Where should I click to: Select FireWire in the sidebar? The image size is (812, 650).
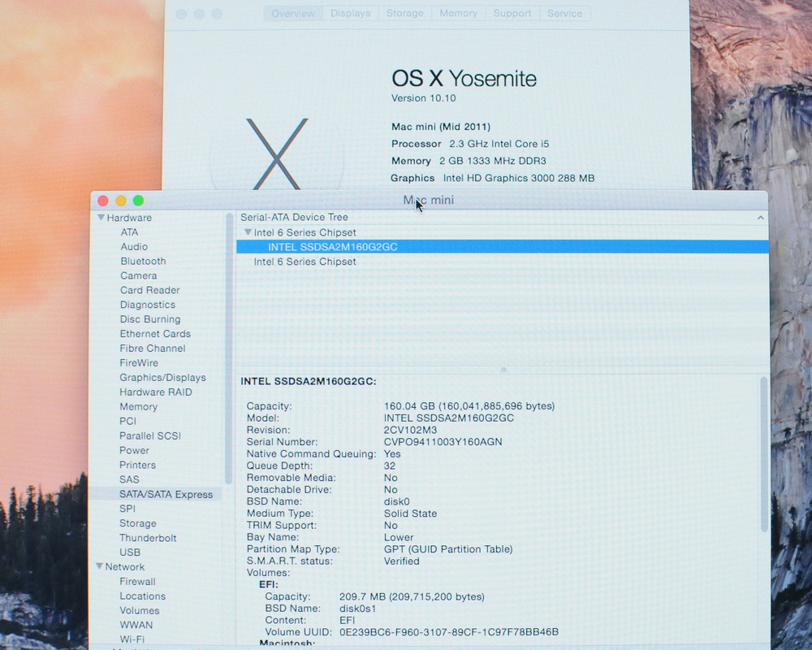tap(139, 363)
